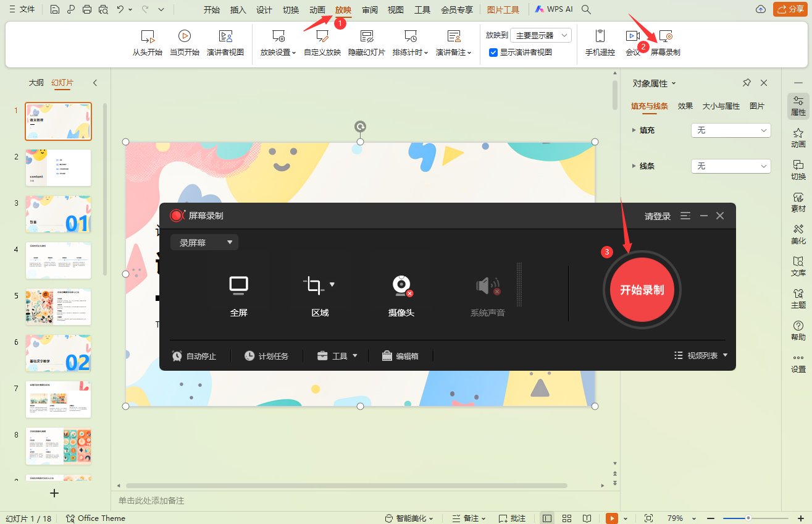The image size is (812, 524).
Task: Select slide 5 thumbnail
Action: point(59,307)
